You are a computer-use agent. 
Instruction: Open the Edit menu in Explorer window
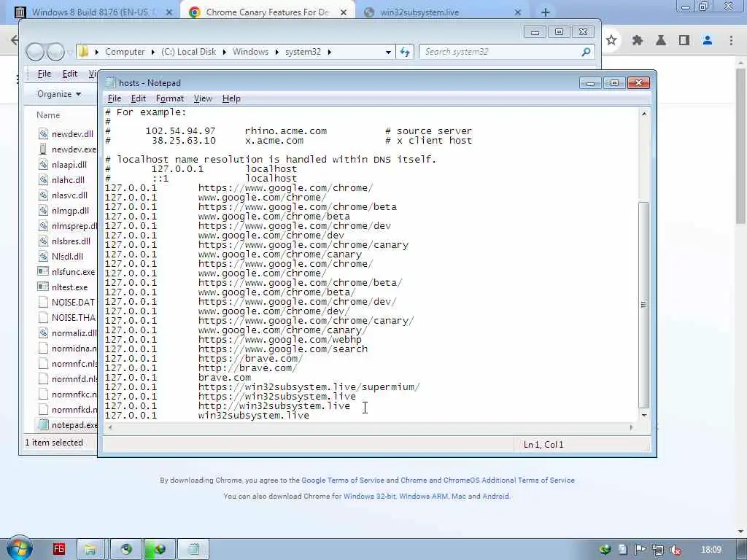pos(69,74)
